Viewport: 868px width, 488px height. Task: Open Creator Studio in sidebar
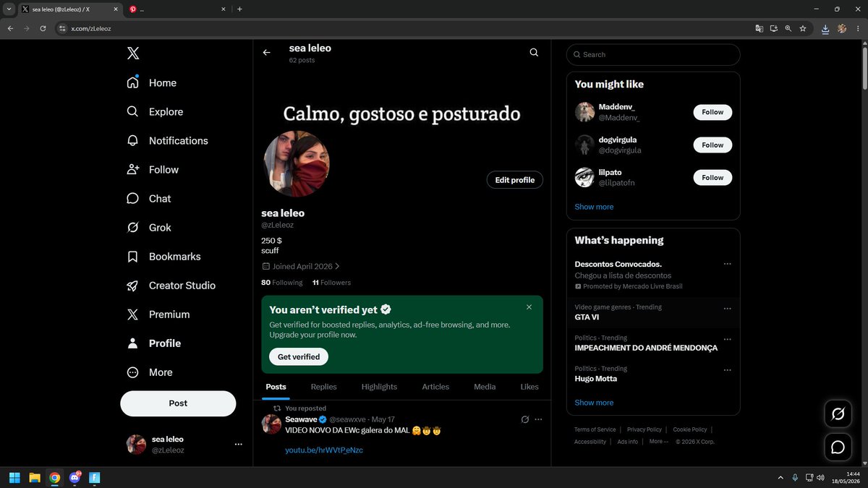pyautogui.click(x=171, y=286)
